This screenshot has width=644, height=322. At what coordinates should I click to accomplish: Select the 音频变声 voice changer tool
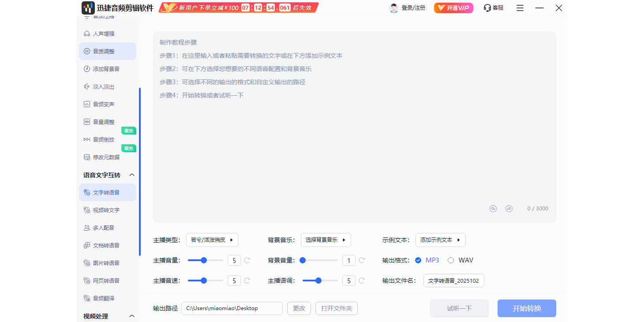[x=102, y=104]
